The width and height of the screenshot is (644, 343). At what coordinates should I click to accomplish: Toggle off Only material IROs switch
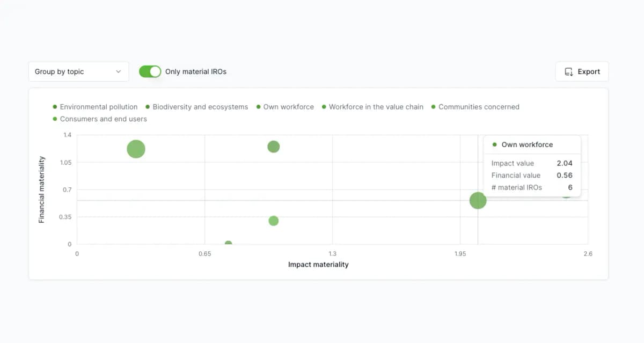pos(150,71)
